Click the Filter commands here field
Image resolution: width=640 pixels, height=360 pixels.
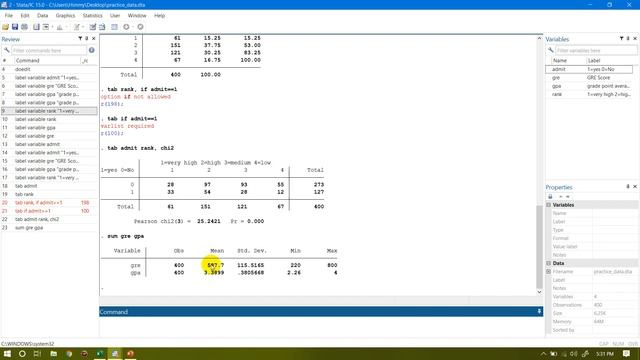pos(48,50)
